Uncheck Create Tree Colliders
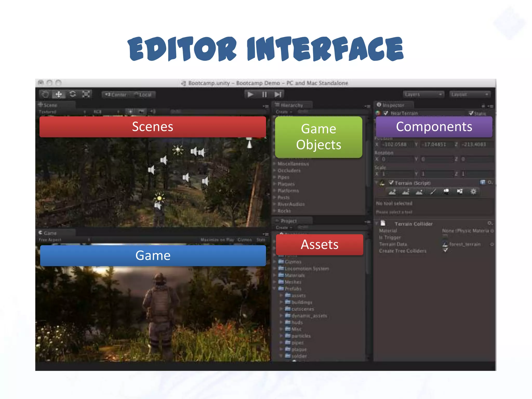The height and width of the screenshot is (399, 532). (x=445, y=250)
